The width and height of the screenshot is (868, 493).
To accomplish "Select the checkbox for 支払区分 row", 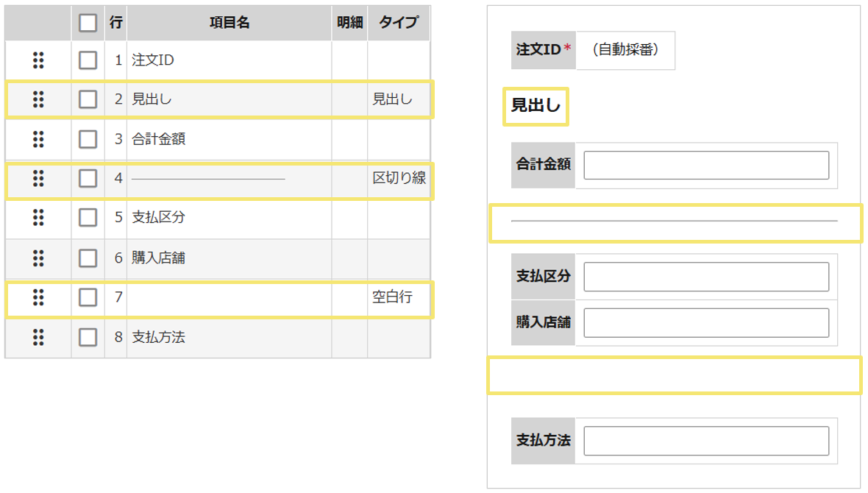I will pyautogui.click(x=88, y=218).
